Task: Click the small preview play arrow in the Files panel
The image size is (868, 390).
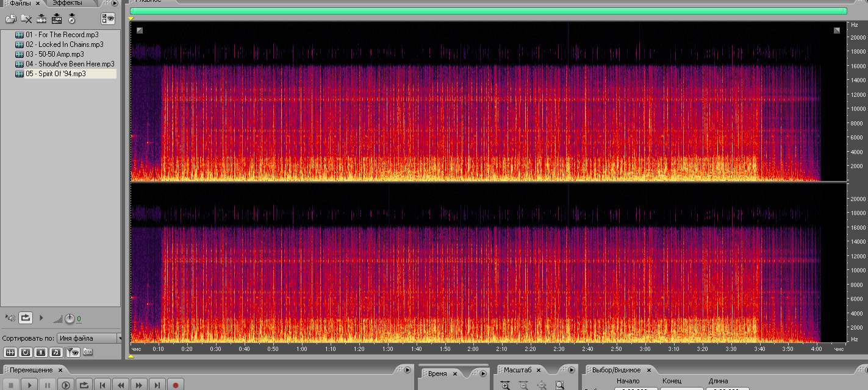Action: [41, 317]
